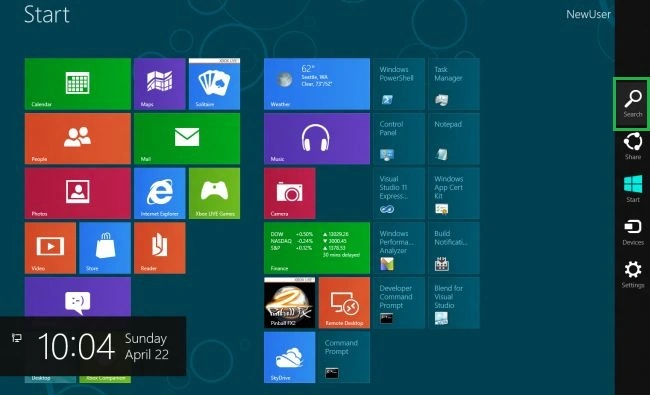
Task: Open the Weather tile
Action: click(317, 84)
